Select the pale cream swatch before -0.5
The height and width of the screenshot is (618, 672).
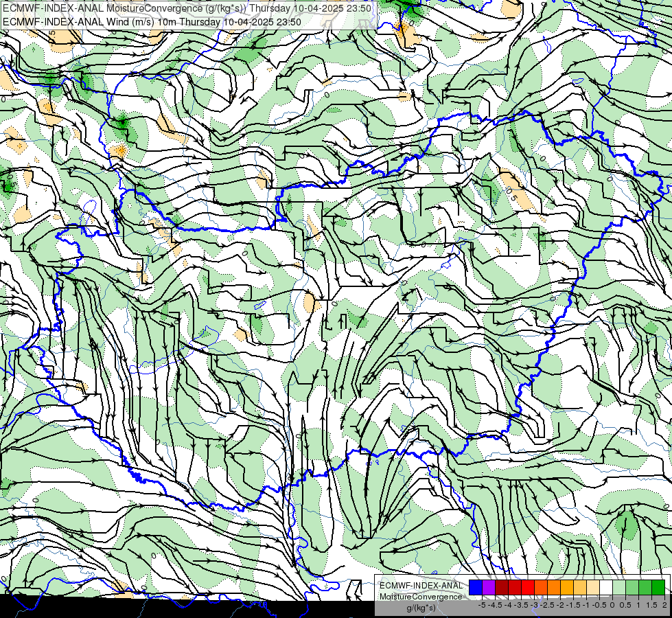pyautogui.click(x=593, y=588)
